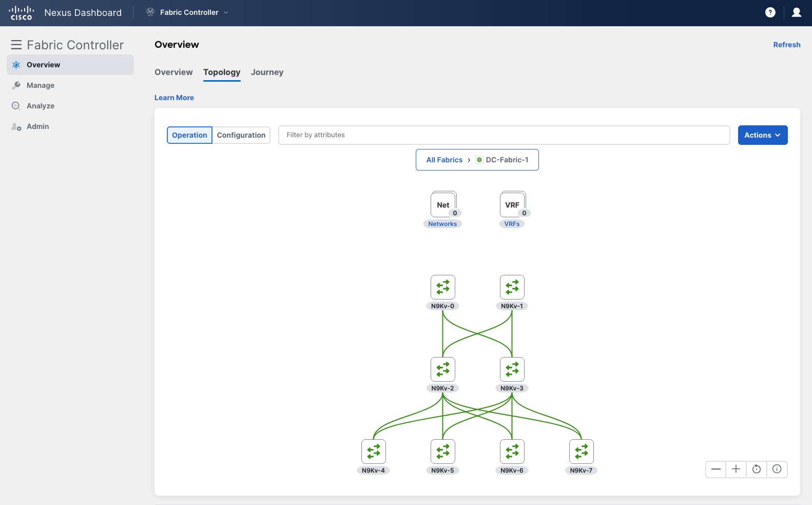The image size is (812, 505).
Task: Zoom in topology with plus icon
Action: tap(736, 469)
